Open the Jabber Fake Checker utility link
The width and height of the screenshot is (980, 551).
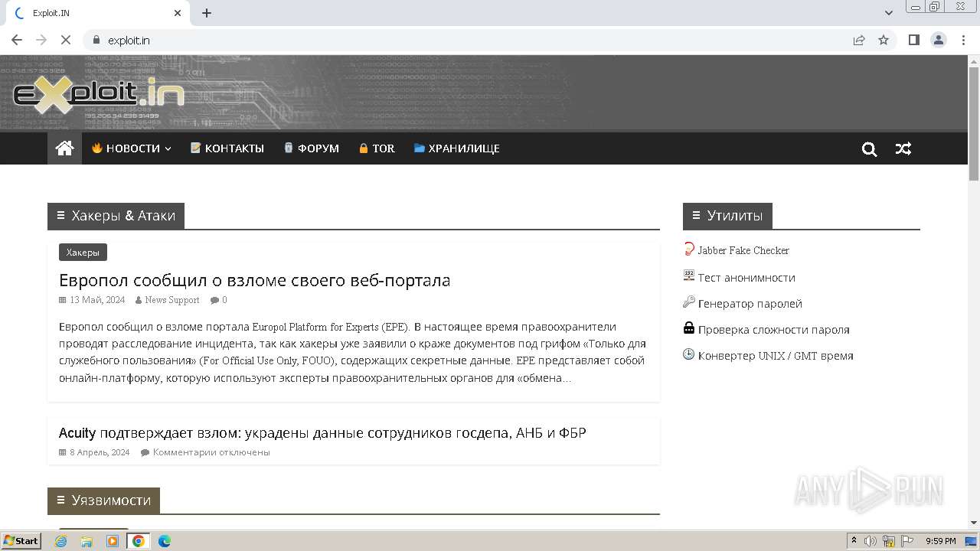click(743, 250)
